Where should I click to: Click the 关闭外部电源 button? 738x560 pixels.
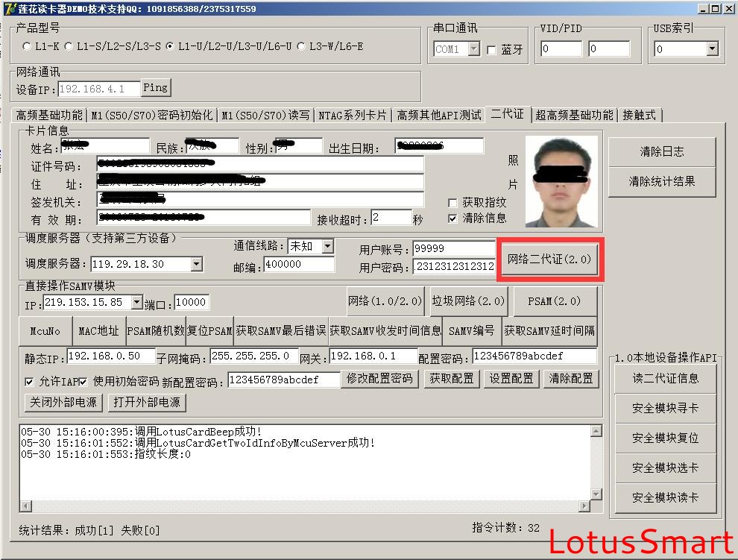(x=63, y=402)
